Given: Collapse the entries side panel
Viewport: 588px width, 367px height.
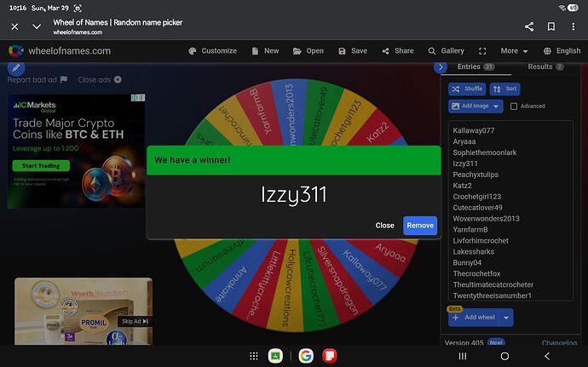Looking at the screenshot, I should click(441, 67).
